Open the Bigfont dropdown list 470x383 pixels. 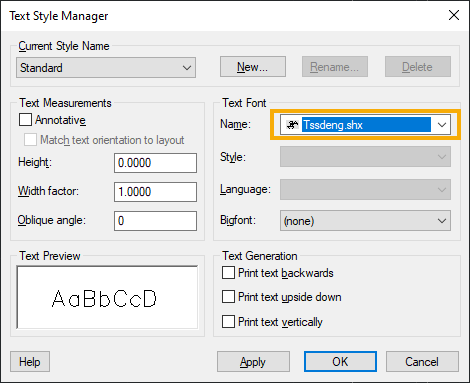(365, 221)
